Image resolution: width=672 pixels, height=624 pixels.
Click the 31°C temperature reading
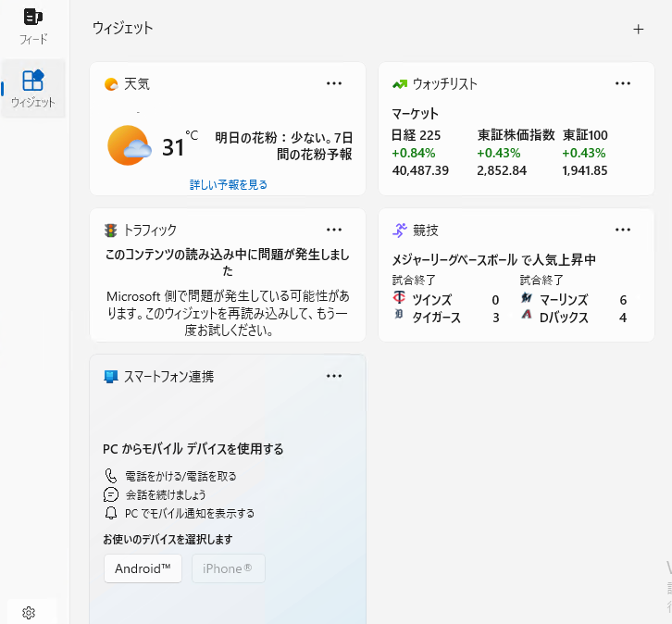click(180, 144)
